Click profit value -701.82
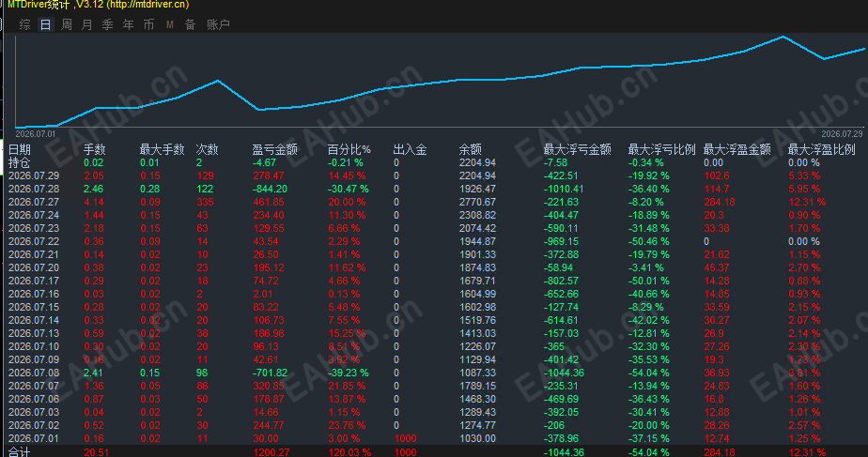 [x=270, y=373]
